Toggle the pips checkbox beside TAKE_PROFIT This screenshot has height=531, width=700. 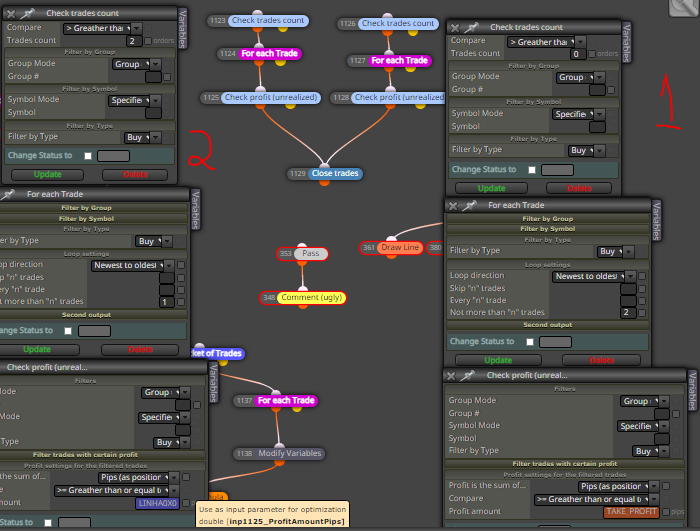click(666, 512)
